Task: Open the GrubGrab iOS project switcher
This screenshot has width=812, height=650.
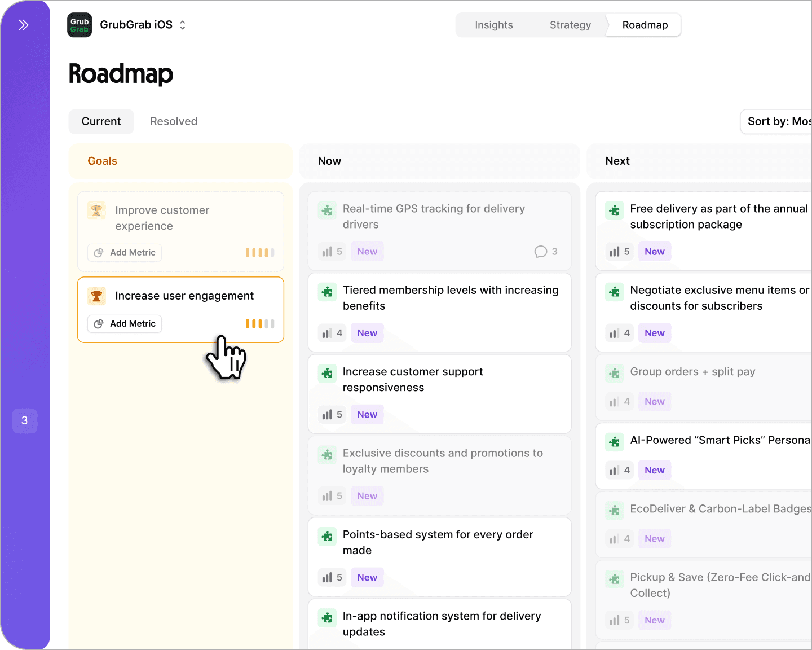Action: tap(143, 25)
